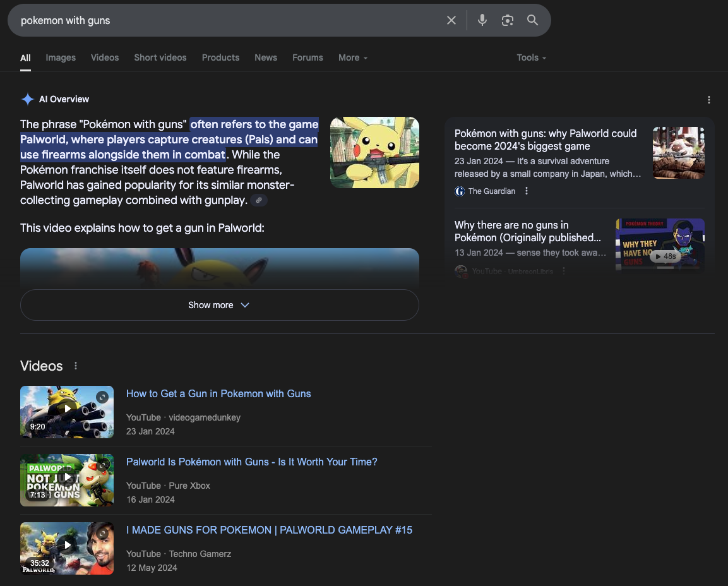Play the 35:32 Techno Gamerz video thumbnail
Image resolution: width=728 pixels, height=586 pixels.
[67, 548]
